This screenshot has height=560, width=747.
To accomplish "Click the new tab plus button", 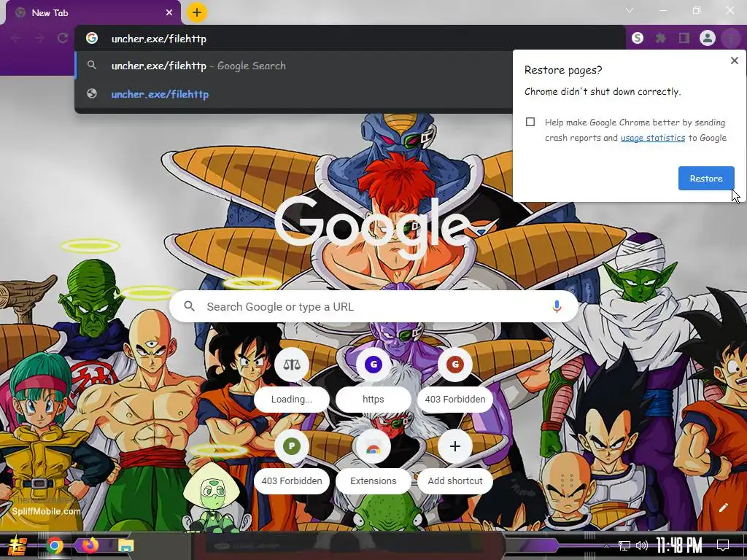I will click(197, 12).
